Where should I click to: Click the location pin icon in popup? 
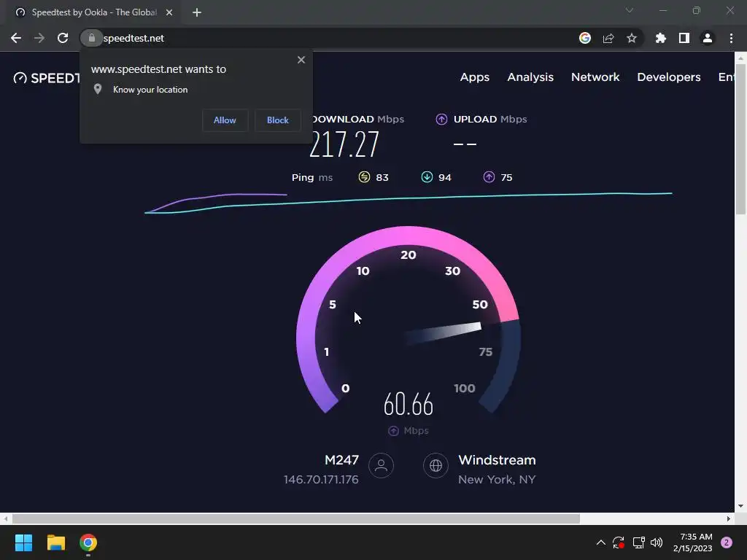[98, 89]
